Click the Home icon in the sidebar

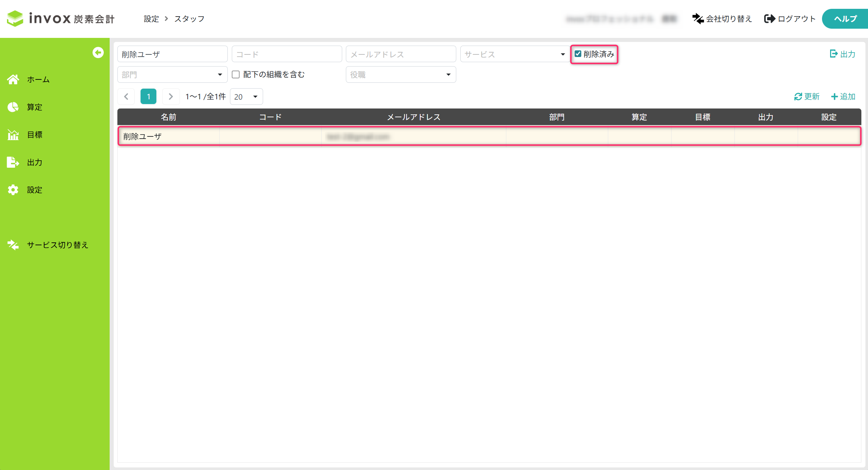[x=13, y=79]
